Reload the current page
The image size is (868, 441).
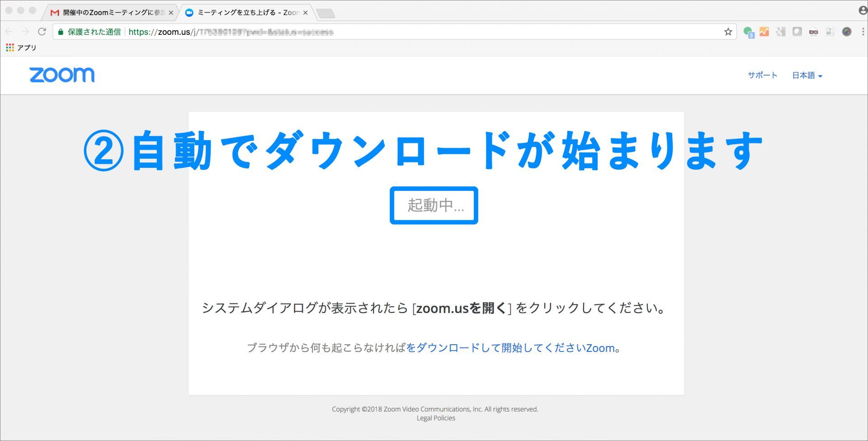point(42,32)
